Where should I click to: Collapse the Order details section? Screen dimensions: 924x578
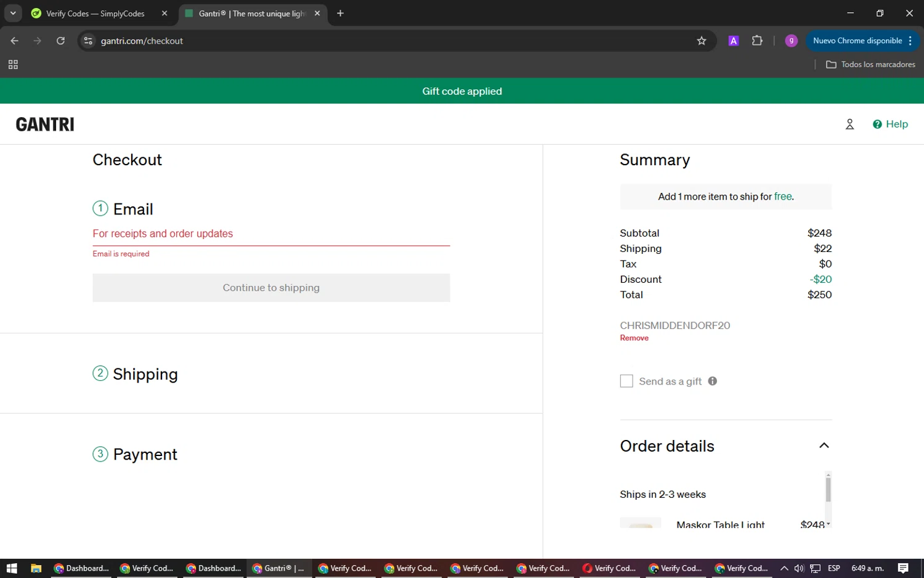tap(824, 446)
